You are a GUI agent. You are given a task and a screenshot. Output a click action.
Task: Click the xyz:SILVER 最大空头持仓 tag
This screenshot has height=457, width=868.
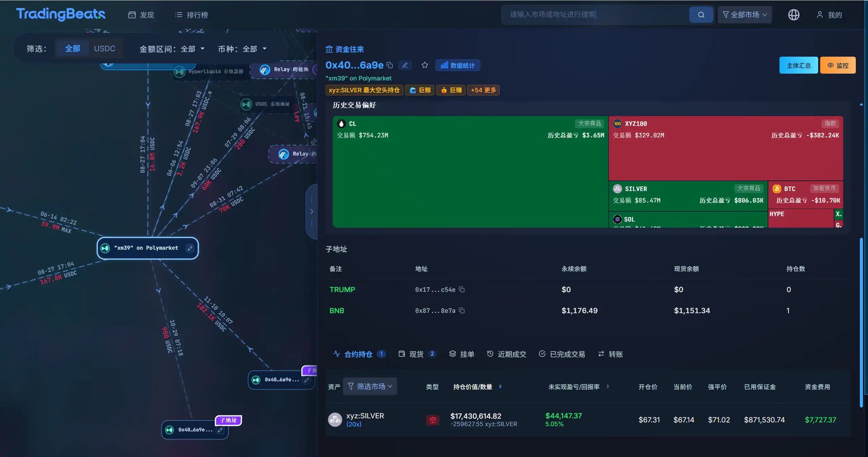tap(364, 90)
